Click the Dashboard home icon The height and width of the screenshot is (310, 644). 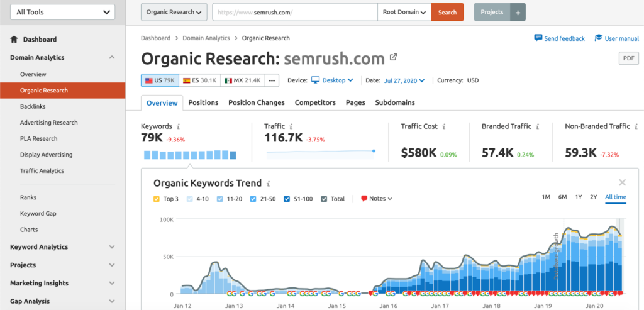[x=14, y=39]
